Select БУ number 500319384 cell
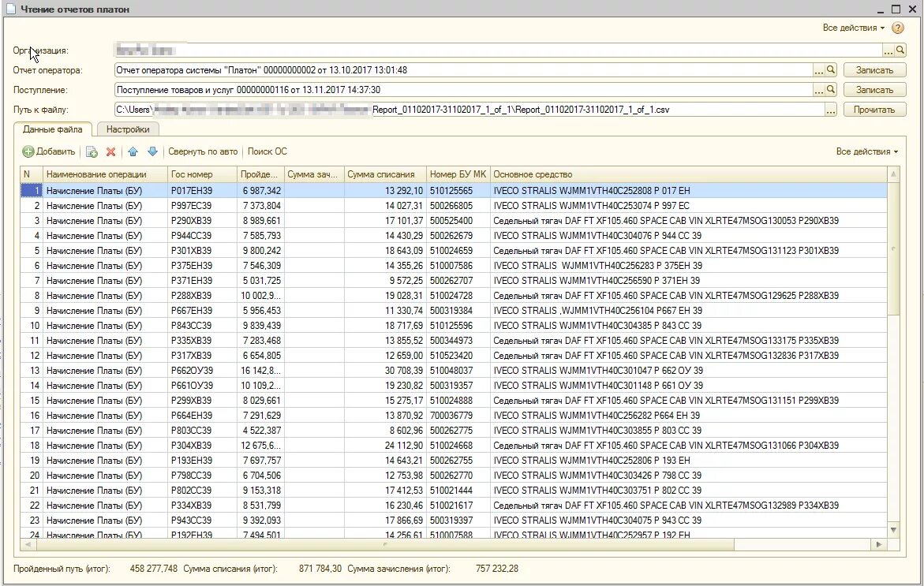This screenshot has height=586, width=924. click(458, 311)
